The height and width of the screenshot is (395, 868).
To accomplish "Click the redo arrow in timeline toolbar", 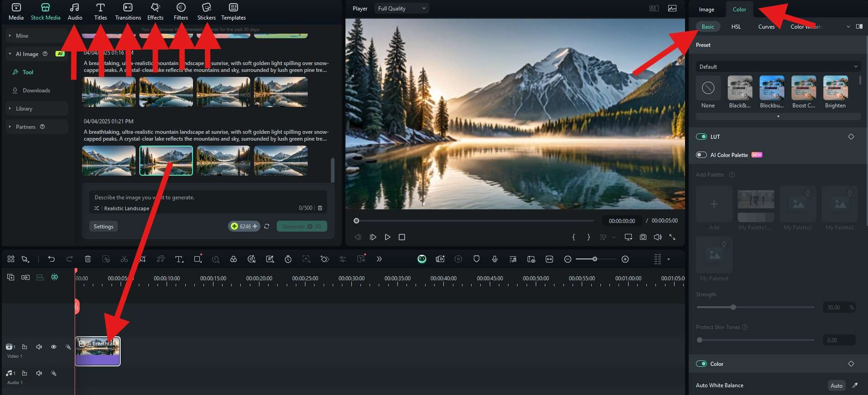I will (x=70, y=259).
